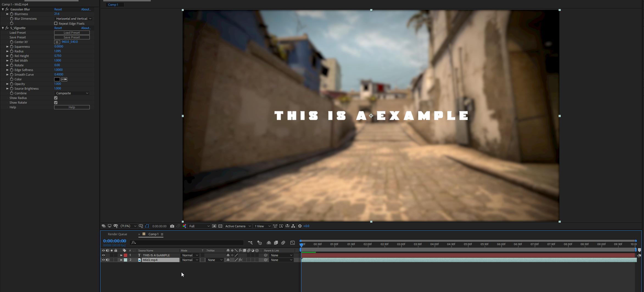Click Reset for the Gaussian Blur effect

click(58, 9)
